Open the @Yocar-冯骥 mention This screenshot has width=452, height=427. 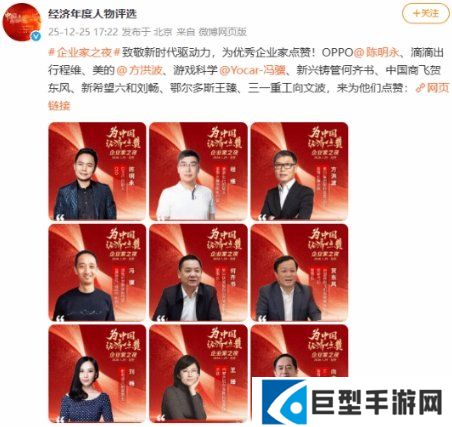pos(252,70)
